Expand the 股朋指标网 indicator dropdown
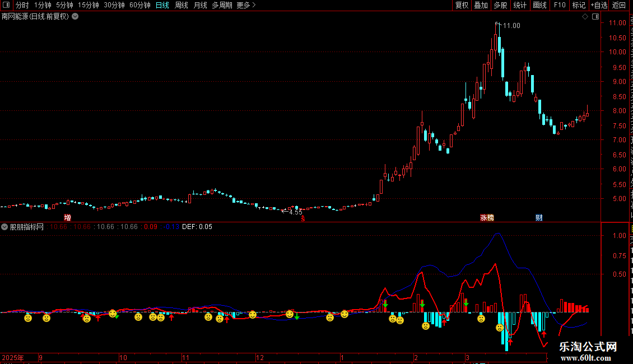 point(4,227)
